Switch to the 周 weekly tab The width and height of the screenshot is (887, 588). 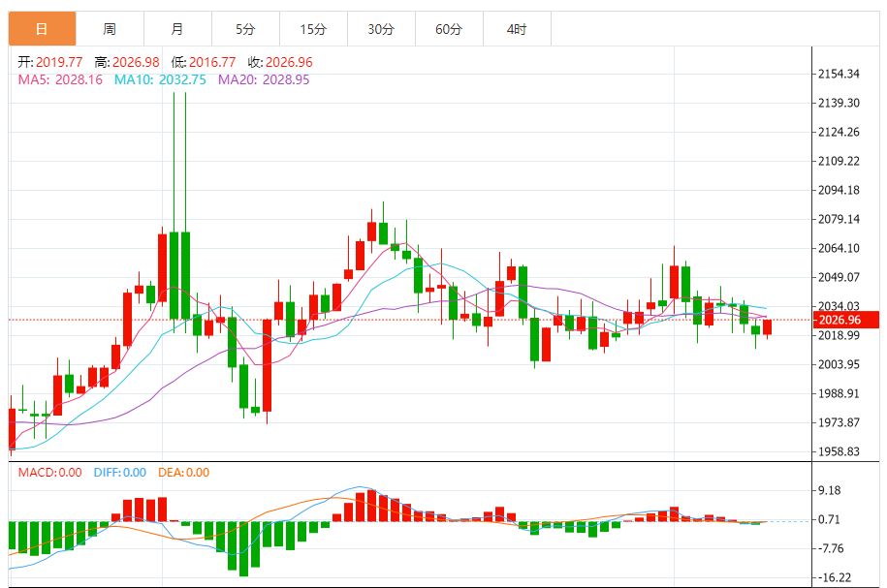pyautogui.click(x=110, y=29)
